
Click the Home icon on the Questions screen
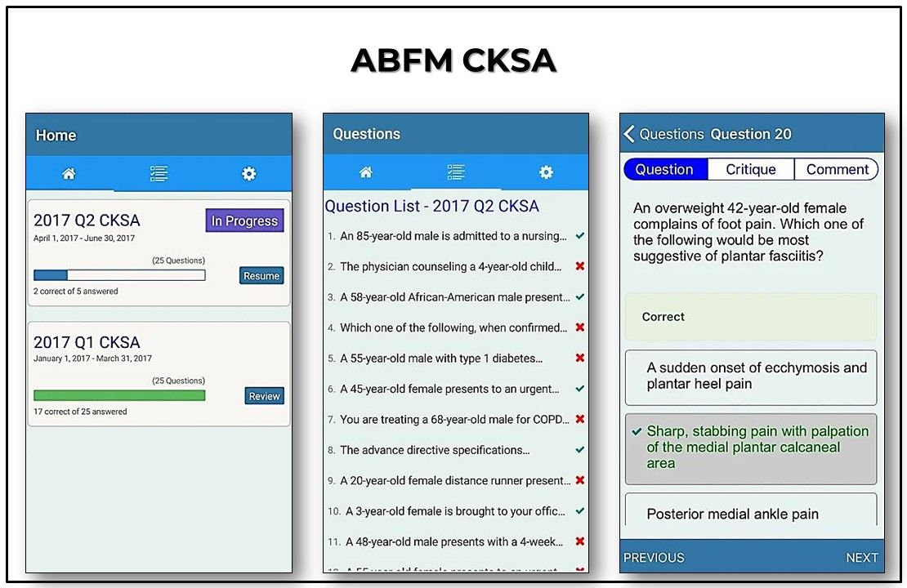tap(365, 172)
